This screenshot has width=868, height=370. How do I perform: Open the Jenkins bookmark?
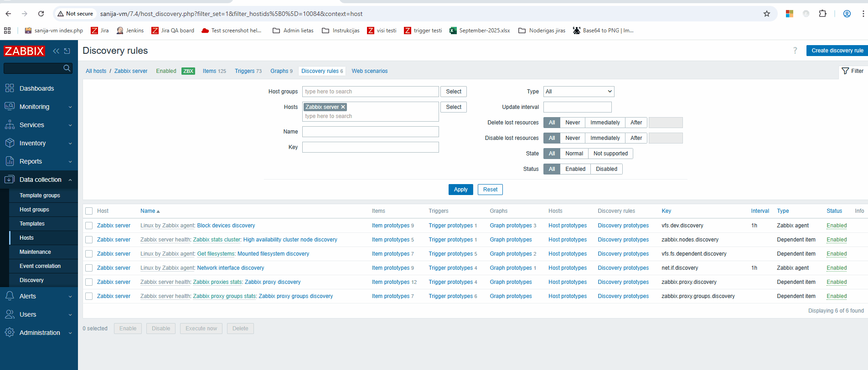click(x=130, y=31)
